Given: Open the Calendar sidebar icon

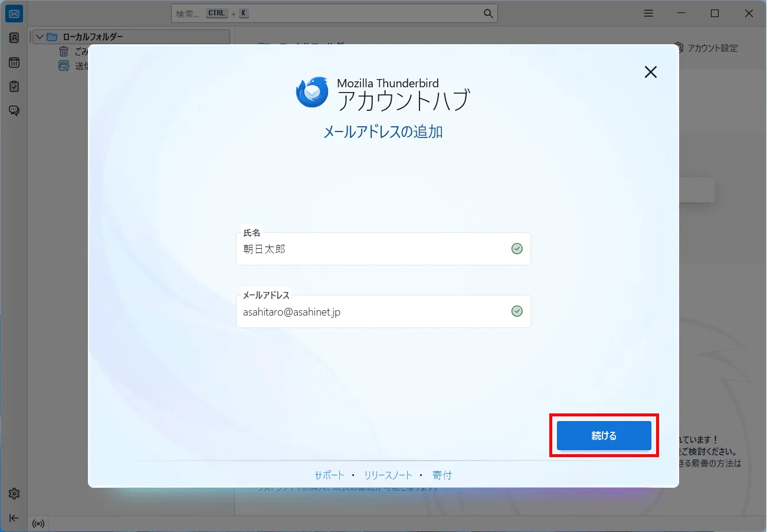Looking at the screenshot, I should 14,62.
